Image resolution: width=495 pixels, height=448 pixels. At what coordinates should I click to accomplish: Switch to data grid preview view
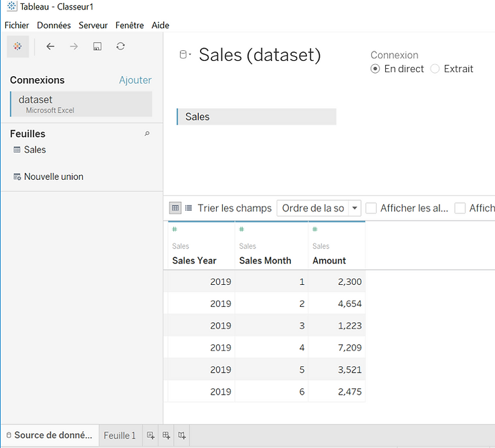pyautogui.click(x=175, y=208)
